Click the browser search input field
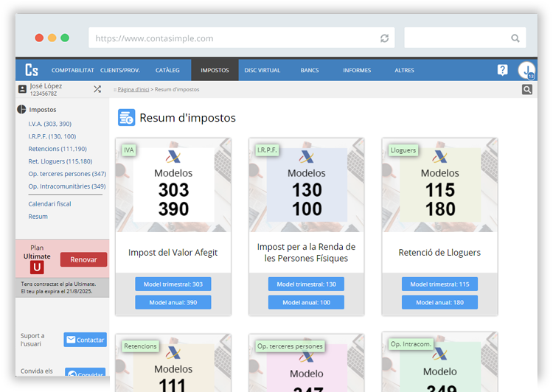The image size is (553, 392). pyautogui.click(x=465, y=38)
